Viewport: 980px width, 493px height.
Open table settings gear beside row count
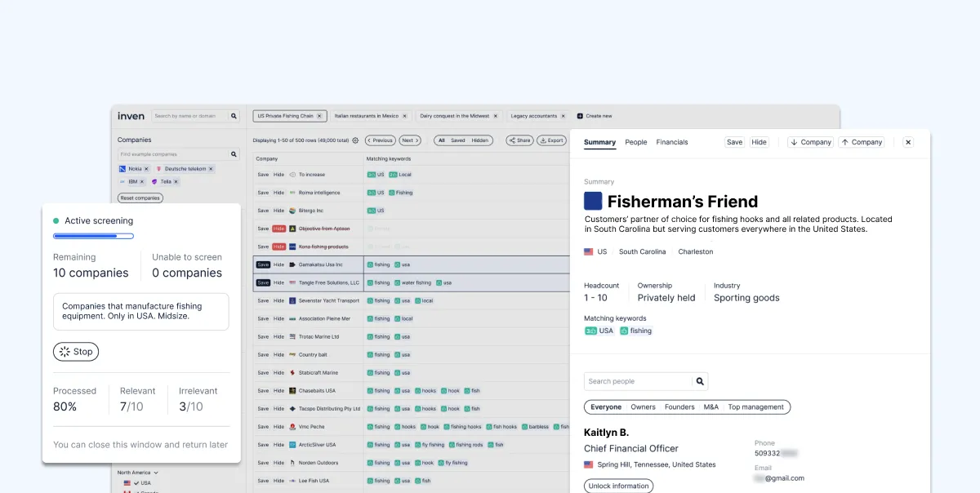pyautogui.click(x=355, y=140)
